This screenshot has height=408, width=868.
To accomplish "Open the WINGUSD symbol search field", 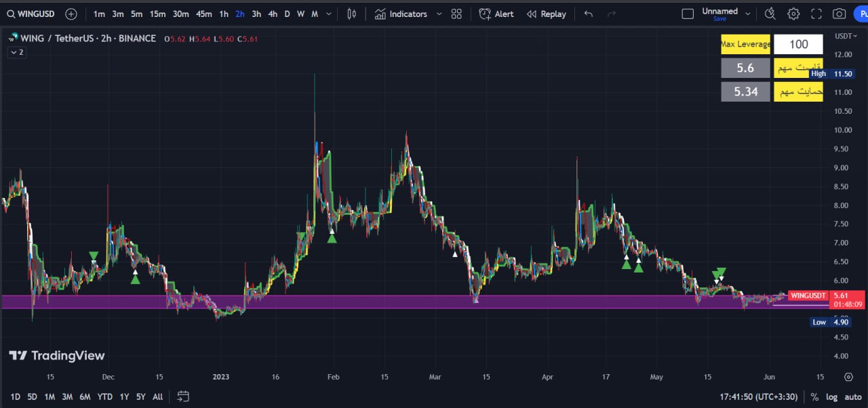I will [31, 14].
